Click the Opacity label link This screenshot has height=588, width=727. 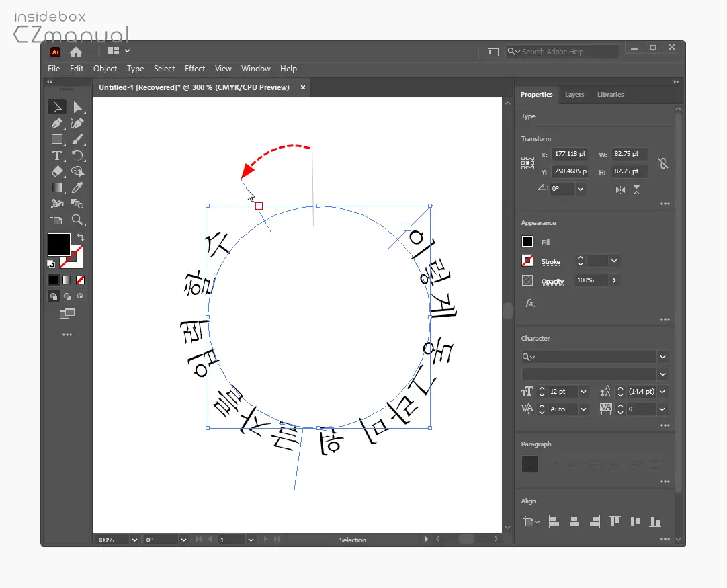pyautogui.click(x=552, y=282)
